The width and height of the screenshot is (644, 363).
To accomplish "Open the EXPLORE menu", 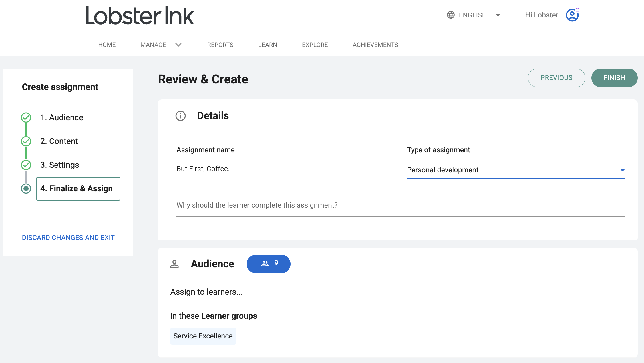I will pos(315,45).
